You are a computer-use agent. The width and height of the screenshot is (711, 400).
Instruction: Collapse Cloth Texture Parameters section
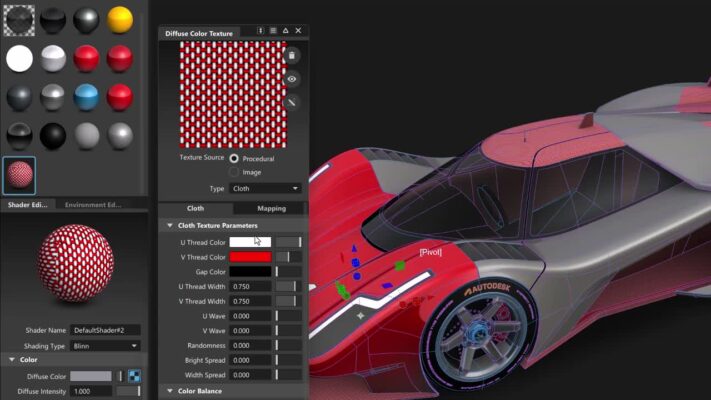click(x=170, y=225)
